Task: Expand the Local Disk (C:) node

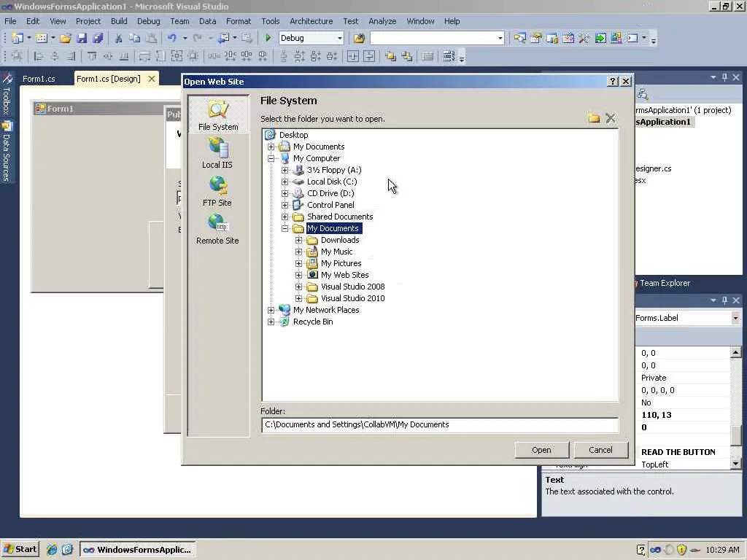Action: coord(285,182)
